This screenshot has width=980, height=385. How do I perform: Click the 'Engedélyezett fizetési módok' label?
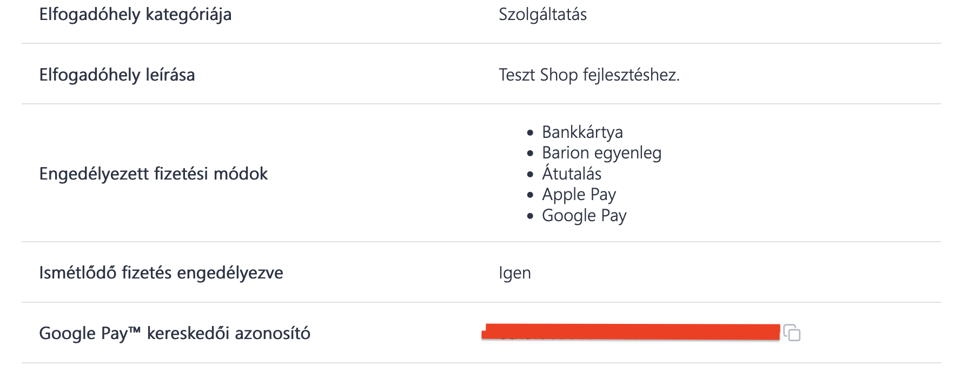coord(153,174)
